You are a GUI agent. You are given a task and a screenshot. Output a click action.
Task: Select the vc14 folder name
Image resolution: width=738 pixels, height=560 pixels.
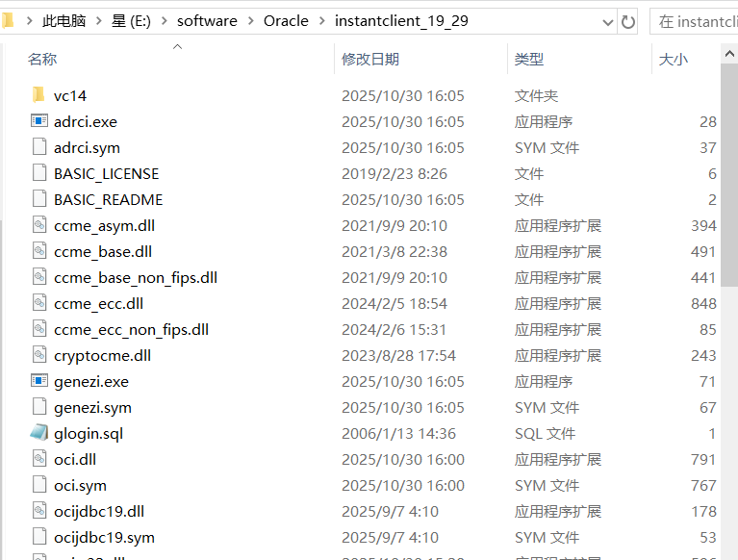pos(70,95)
